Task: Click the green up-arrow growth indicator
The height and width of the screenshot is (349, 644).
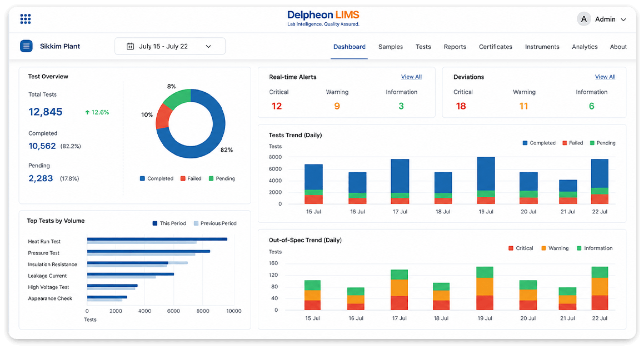Action: pos(87,112)
